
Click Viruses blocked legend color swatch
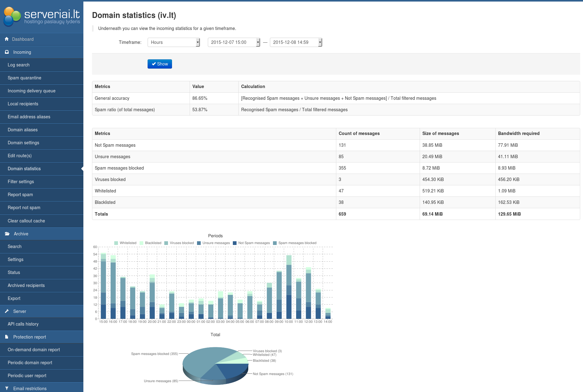166,243
